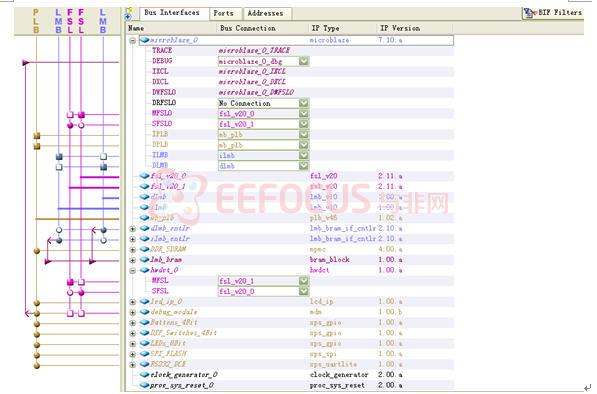
Task: Click the proc_sys_reset IP type text
Action: pos(337,385)
